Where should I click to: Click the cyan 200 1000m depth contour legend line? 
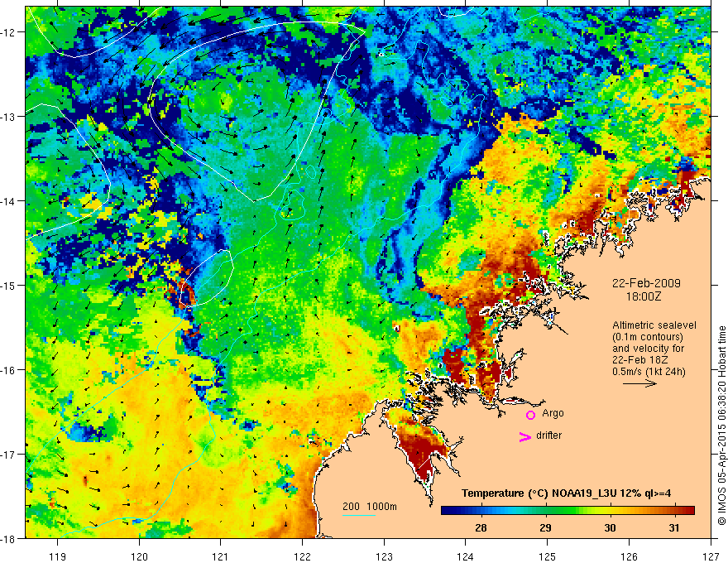(359, 515)
